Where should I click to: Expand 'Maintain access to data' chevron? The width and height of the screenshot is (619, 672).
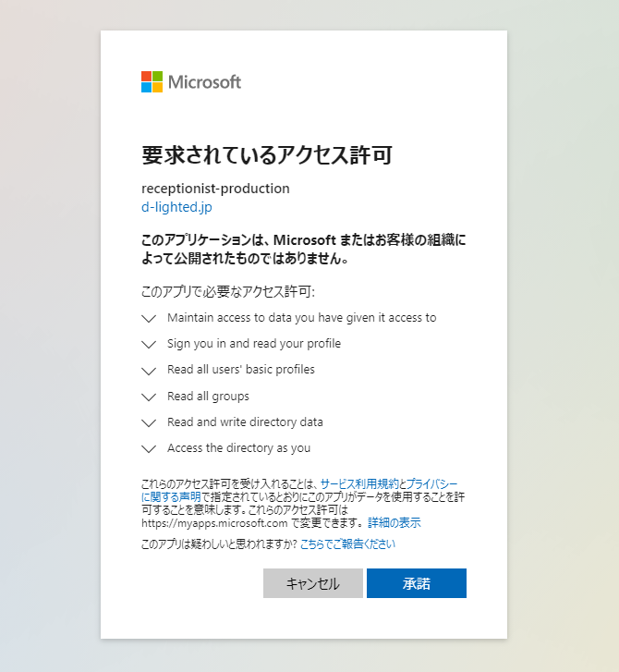[149, 318]
